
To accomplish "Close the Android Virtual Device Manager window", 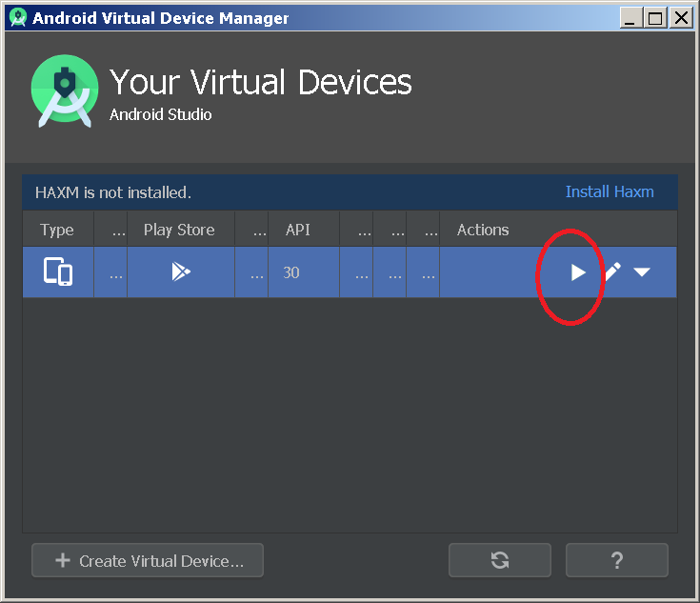I will (681, 18).
